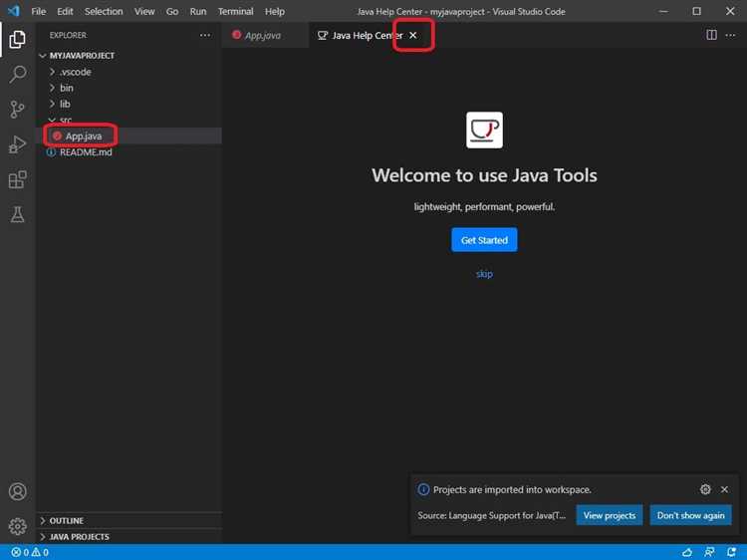Open the Extensions view icon
Screen dimensions: 747x560
pos(17,179)
